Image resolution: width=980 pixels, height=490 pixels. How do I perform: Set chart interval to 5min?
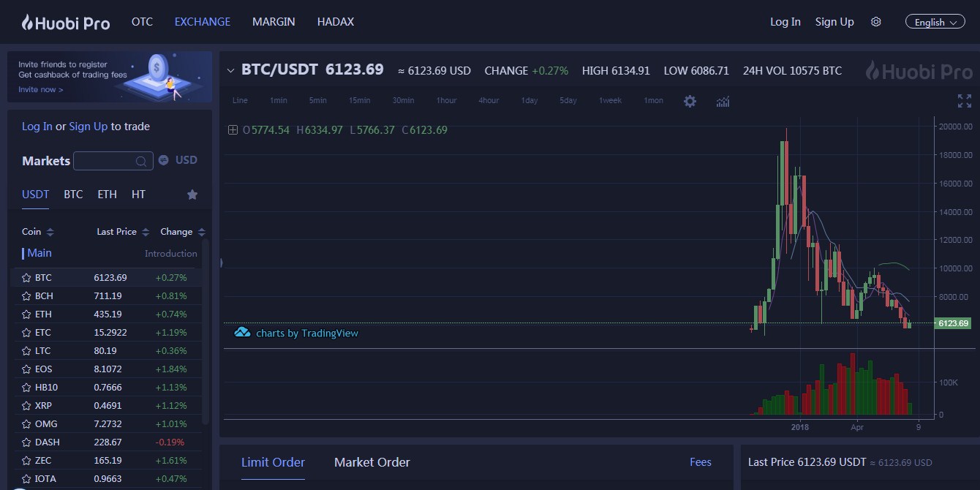[x=318, y=101]
